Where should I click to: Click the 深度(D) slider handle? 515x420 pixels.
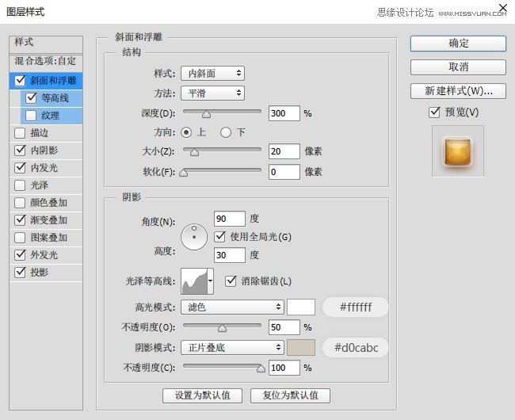206,114
